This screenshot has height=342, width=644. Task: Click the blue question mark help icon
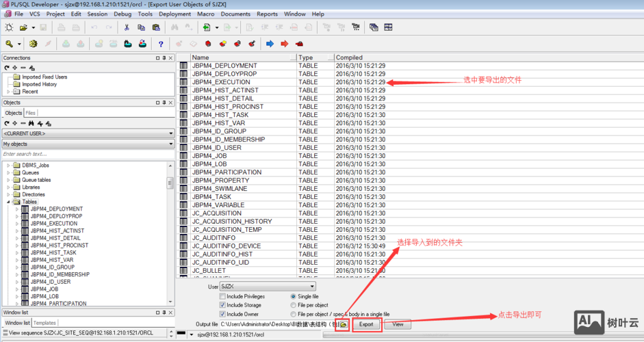[161, 44]
